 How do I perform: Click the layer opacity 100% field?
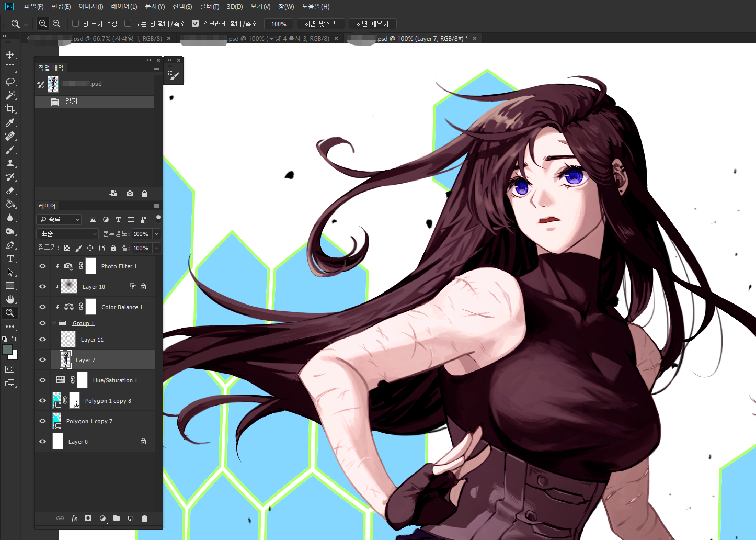(141, 234)
